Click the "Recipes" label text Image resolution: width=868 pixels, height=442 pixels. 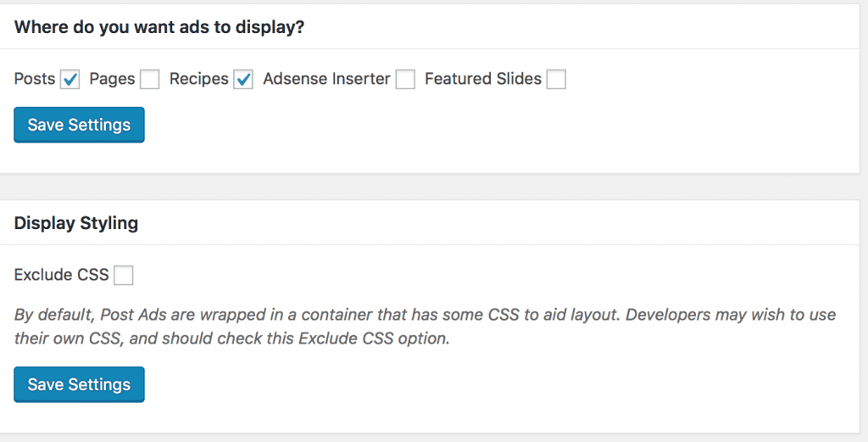click(x=199, y=79)
